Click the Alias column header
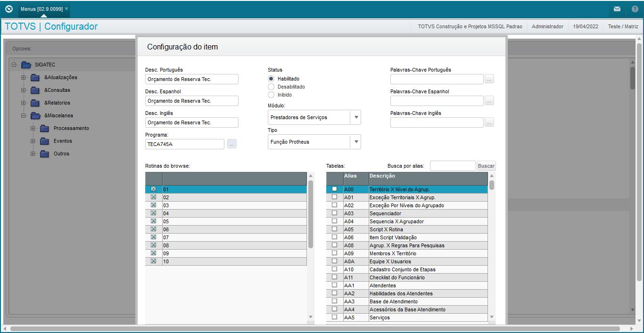 point(356,179)
